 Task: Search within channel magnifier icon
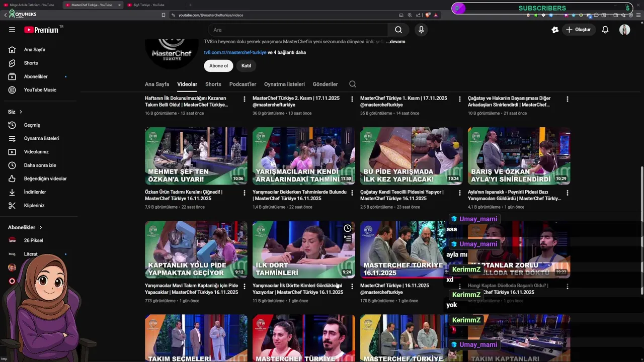(353, 84)
